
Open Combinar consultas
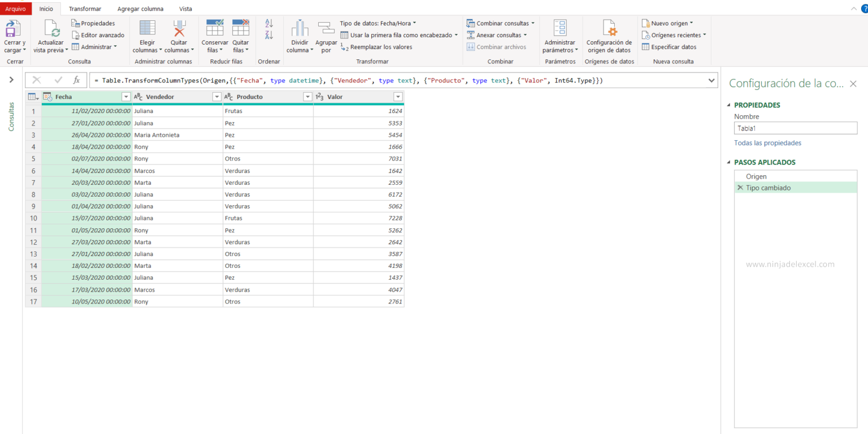coord(500,23)
